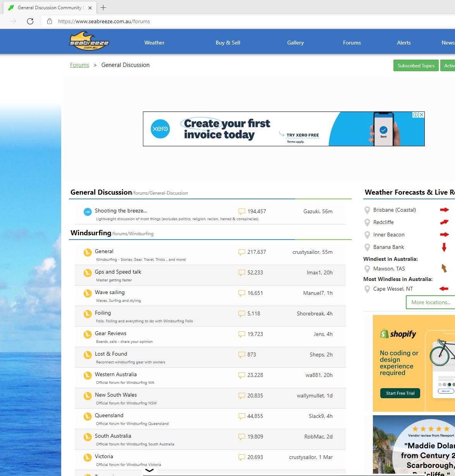
Task: Open the Wave sailing forum link
Action: 110,293
